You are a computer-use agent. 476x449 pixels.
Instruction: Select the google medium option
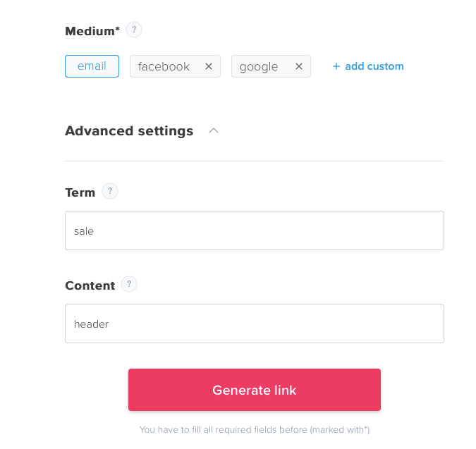[x=259, y=66]
